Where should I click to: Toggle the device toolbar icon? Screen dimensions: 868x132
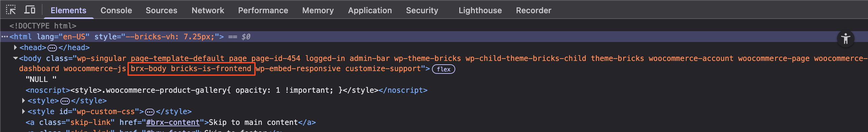[x=30, y=10]
